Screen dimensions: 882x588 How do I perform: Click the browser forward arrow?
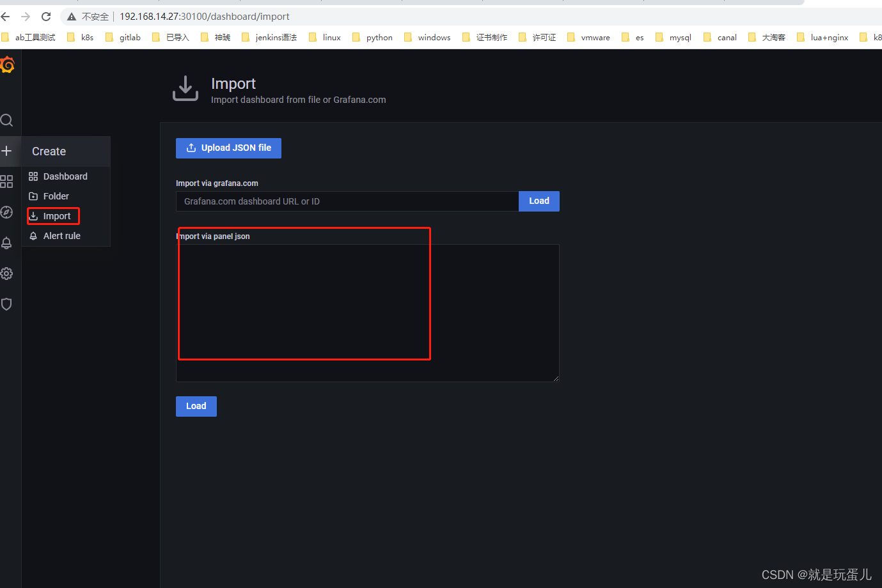click(26, 17)
